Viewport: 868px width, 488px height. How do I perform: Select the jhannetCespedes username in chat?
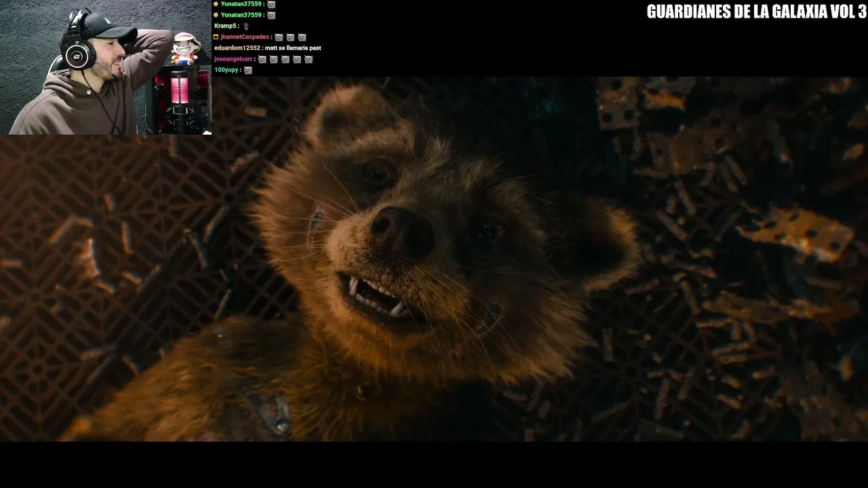245,37
